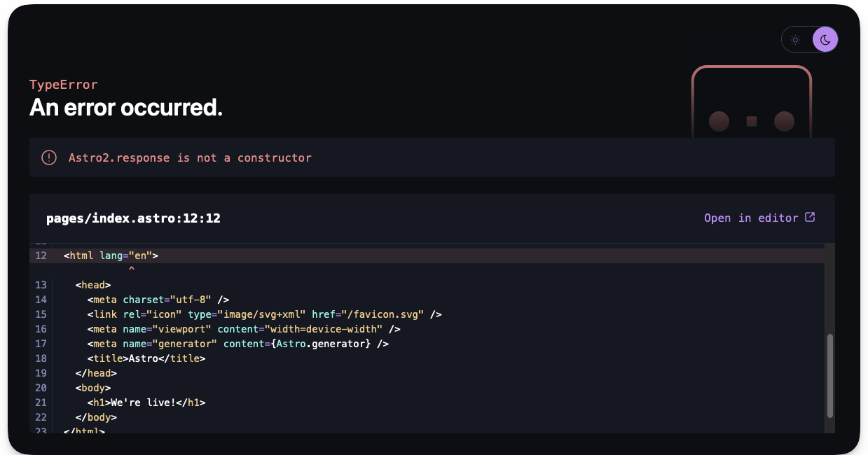The height and width of the screenshot is (455, 868).
Task: Click the caret marker under the html tag
Action: [130, 267]
